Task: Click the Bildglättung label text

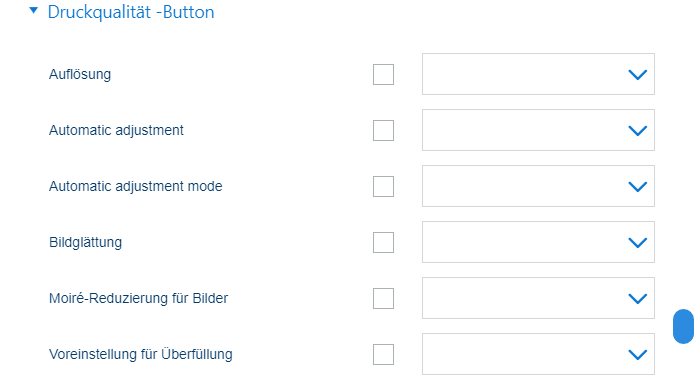Action: [85, 242]
